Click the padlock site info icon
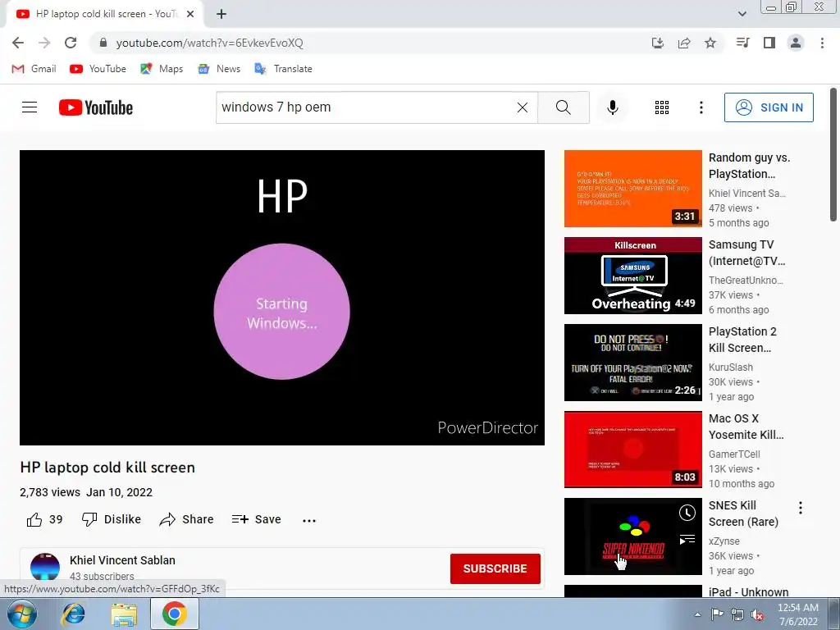Screen dimensions: 840x630 [x=103, y=43]
